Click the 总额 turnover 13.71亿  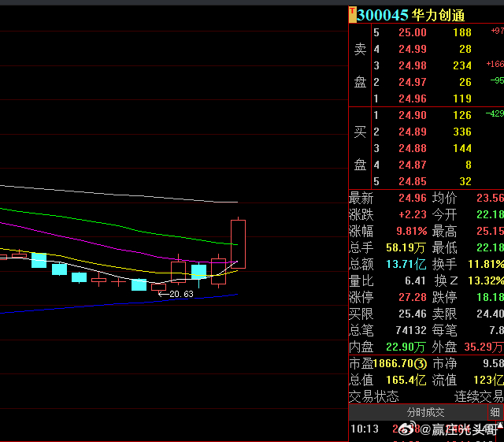click(x=406, y=265)
